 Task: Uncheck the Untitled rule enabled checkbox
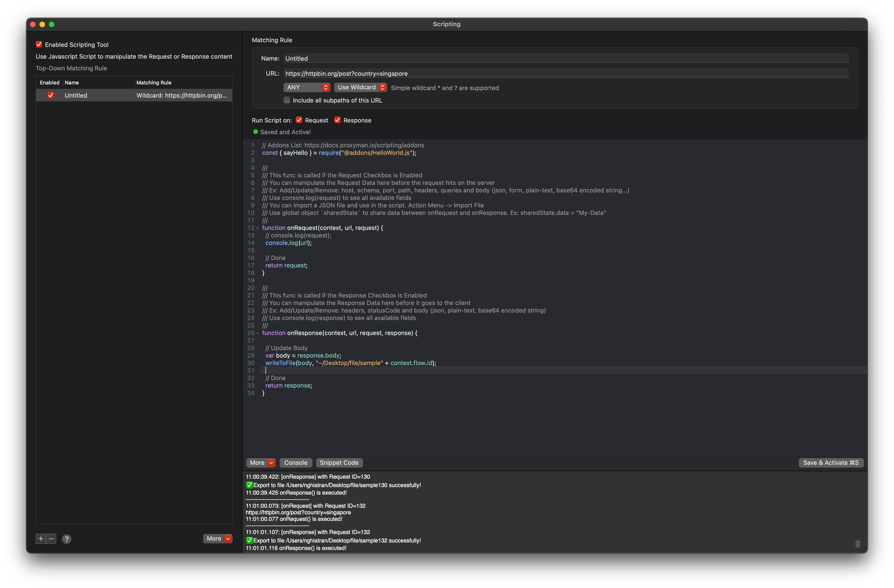pyautogui.click(x=51, y=95)
